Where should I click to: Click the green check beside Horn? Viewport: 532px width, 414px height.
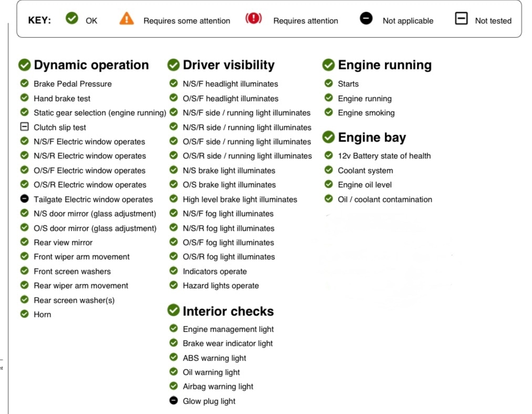tap(24, 314)
